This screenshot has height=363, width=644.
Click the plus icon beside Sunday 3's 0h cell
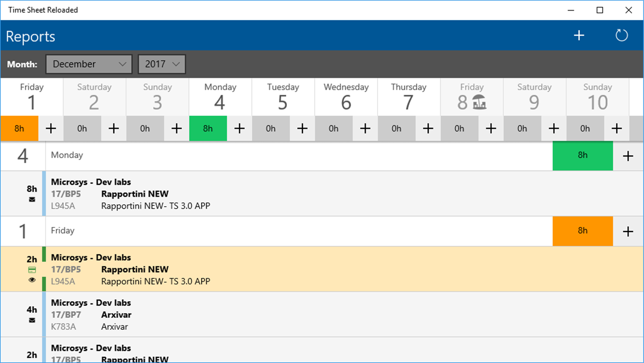(177, 129)
